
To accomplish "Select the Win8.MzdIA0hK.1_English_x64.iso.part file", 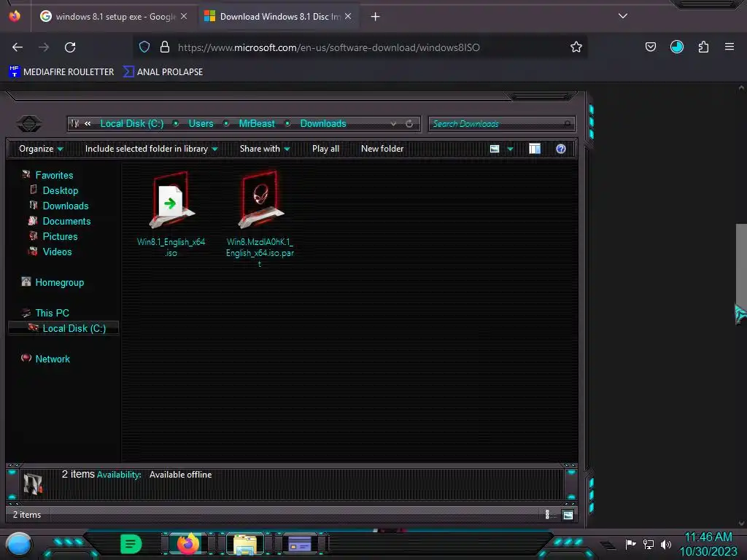I will click(x=260, y=219).
